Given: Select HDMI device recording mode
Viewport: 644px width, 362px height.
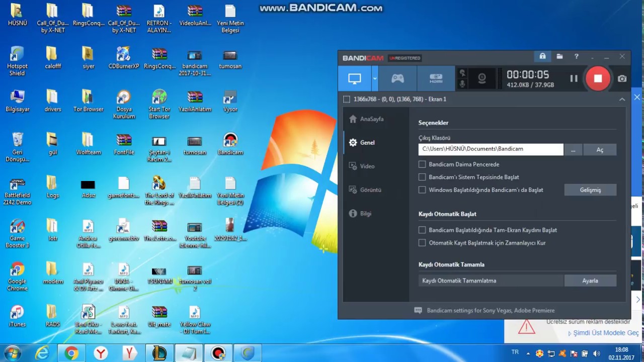Looking at the screenshot, I should pyautogui.click(x=436, y=78).
